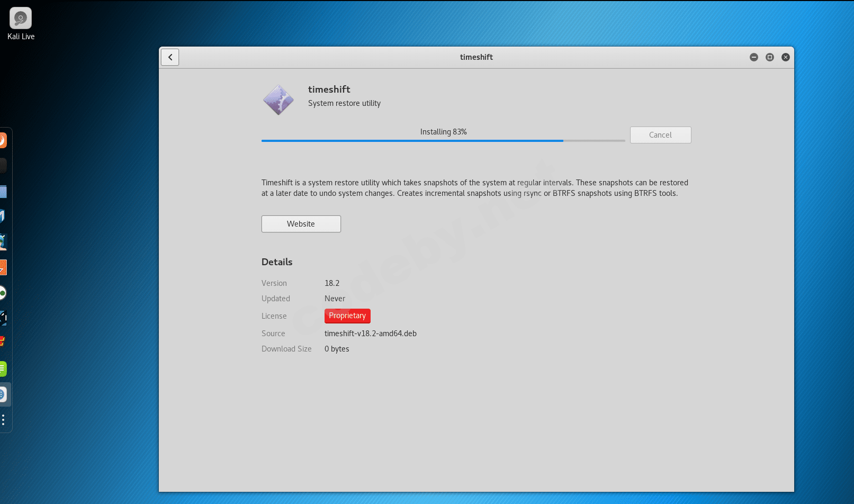Screen dimensions: 854x504
Task: Click the 'Installing 83%' status text
Action: point(443,132)
